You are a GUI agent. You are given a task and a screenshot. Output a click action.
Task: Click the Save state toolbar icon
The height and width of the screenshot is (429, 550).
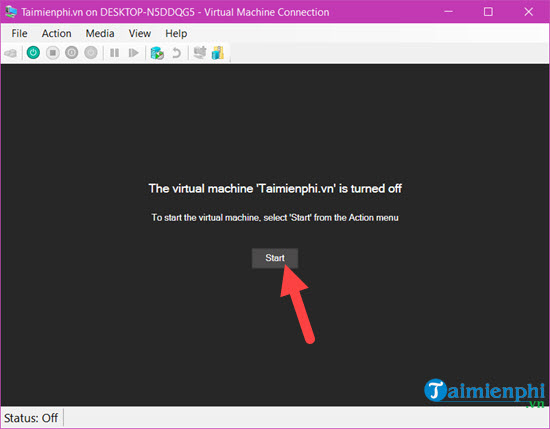click(91, 53)
